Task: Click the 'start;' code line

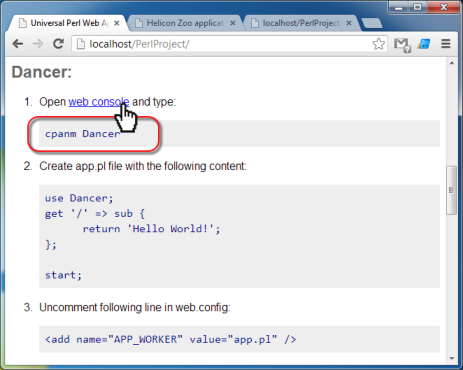Action: [63, 275]
